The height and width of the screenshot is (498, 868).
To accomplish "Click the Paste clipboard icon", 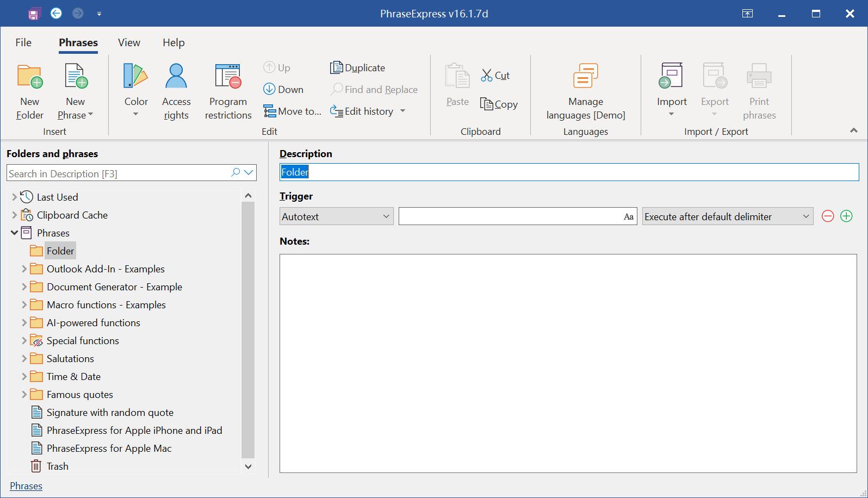I will point(457,76).
